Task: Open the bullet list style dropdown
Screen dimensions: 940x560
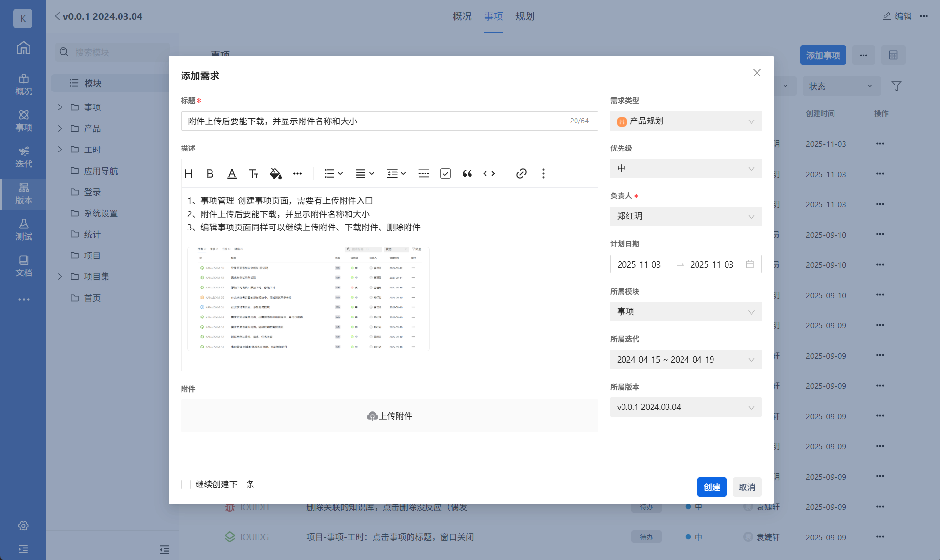Action: point(334,174)
